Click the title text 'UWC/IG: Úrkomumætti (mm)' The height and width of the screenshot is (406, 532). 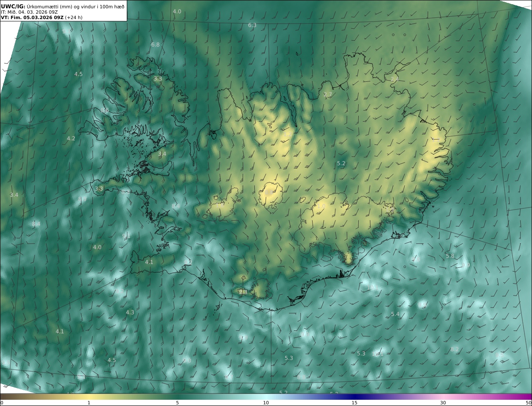click(x=37, y=6)
